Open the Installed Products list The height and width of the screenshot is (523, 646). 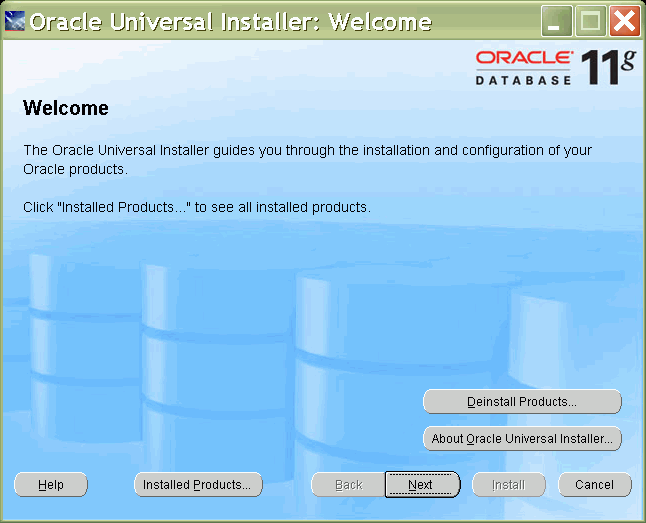[x=198, y=485]
